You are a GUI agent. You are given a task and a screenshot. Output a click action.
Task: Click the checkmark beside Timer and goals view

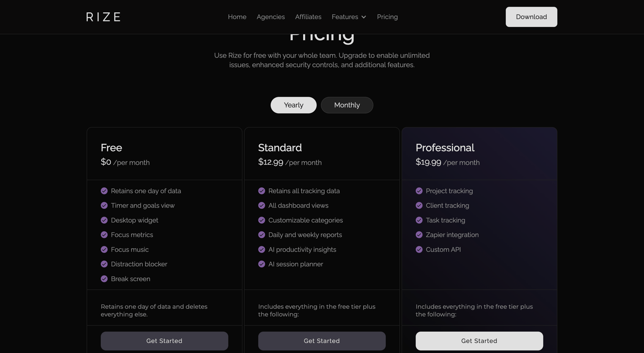coord(104,205)
